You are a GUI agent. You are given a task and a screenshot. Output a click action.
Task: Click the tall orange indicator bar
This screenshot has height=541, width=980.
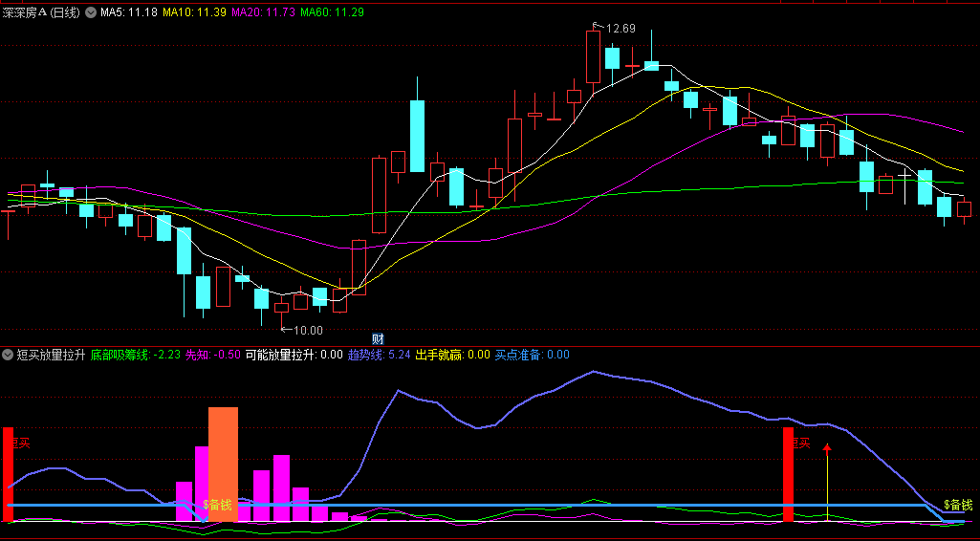point(223,465)
